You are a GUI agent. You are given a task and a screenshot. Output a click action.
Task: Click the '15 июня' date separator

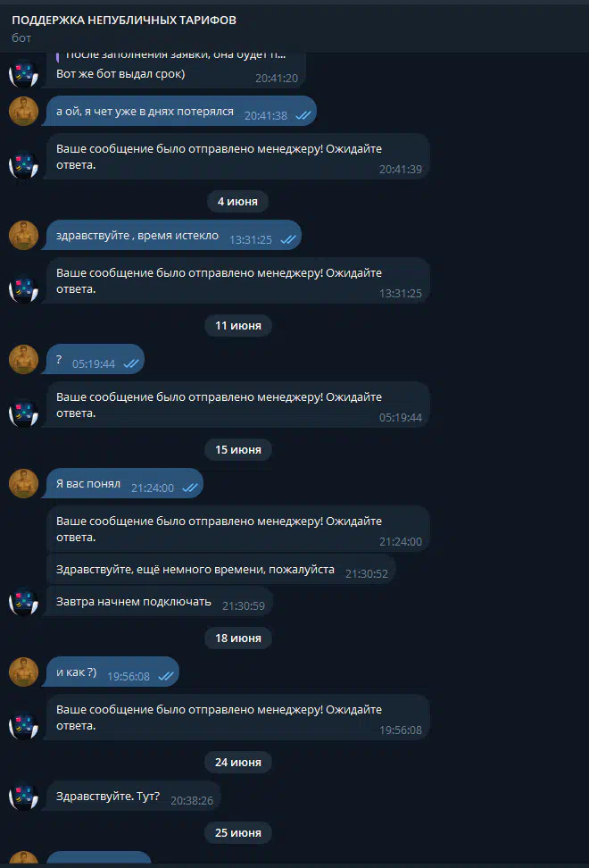pos(237,449)
